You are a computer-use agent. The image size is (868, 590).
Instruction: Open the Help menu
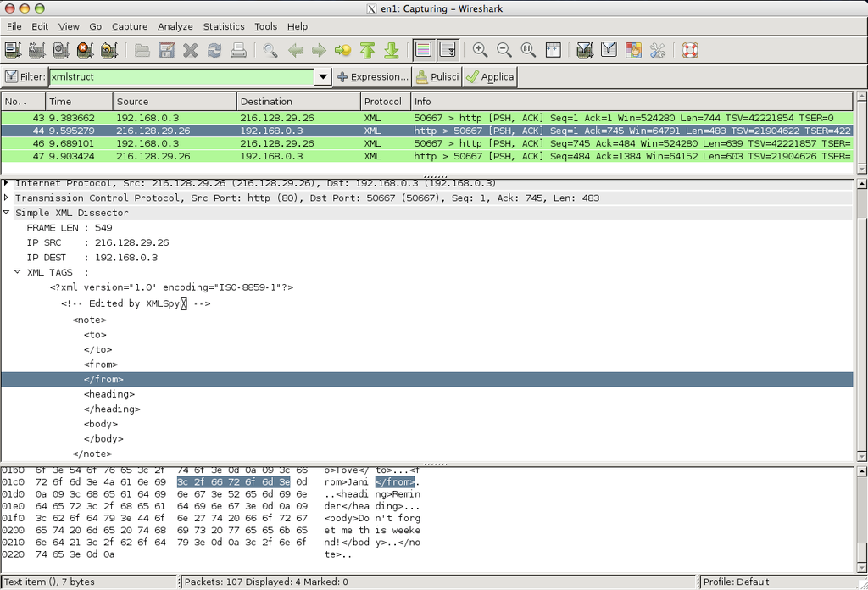(298, 26)
